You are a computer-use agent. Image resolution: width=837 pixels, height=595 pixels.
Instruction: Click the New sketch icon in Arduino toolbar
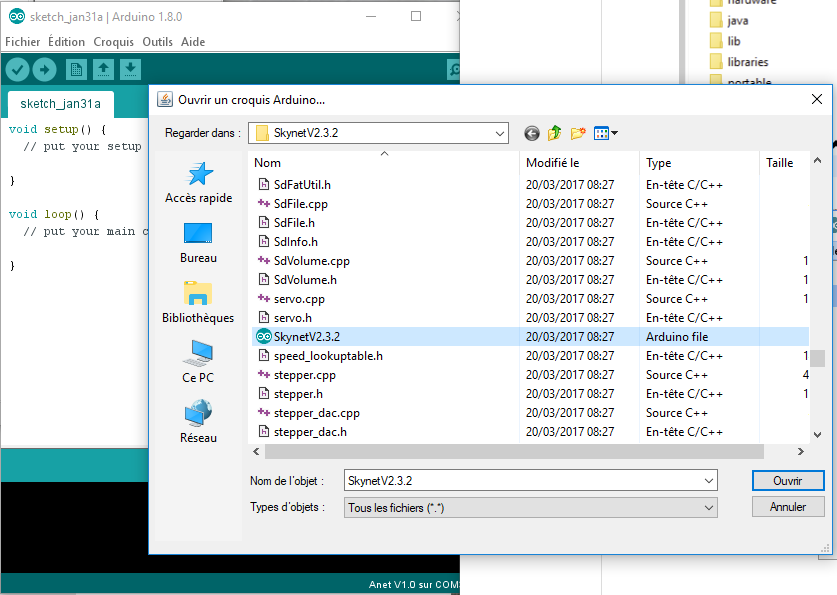[76, 70]
